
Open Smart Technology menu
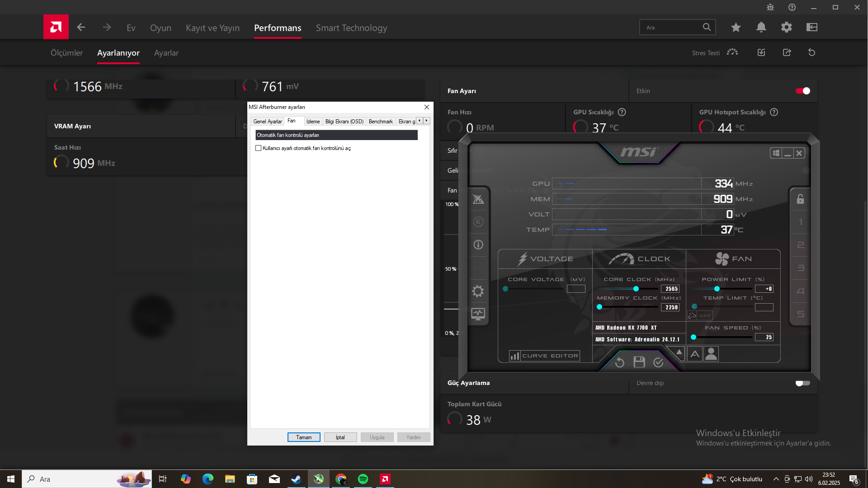point(351,28)
